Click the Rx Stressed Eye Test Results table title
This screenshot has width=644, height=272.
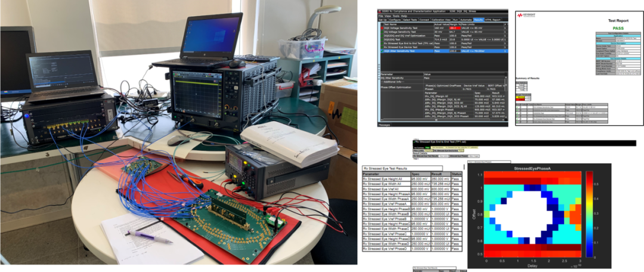[x=402, y=168]
